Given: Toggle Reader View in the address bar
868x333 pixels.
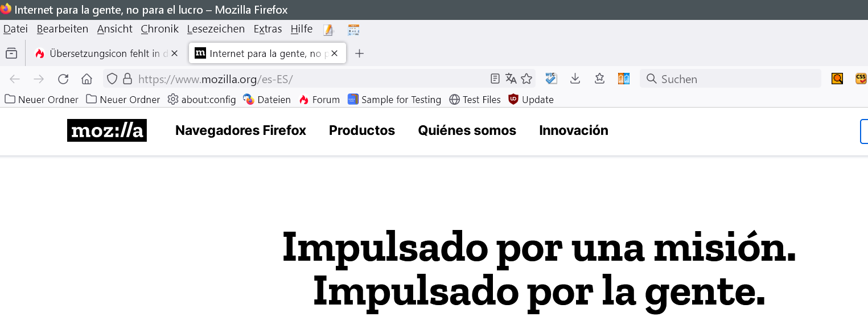Looking at the screenshot, I should (x=495, y=79).
